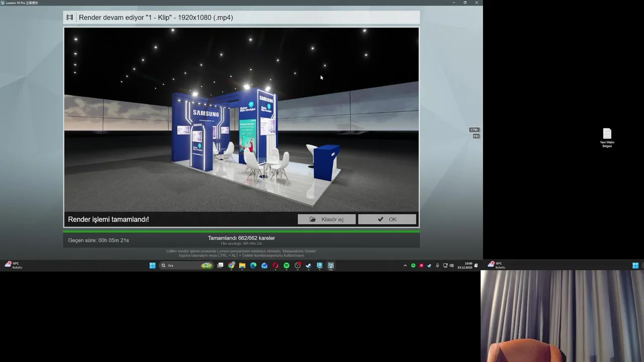This screenshot has width=644, height=362.
Task: Select the Yeni Metin Belgesi desktop file
Action: (x=607, y=138)
